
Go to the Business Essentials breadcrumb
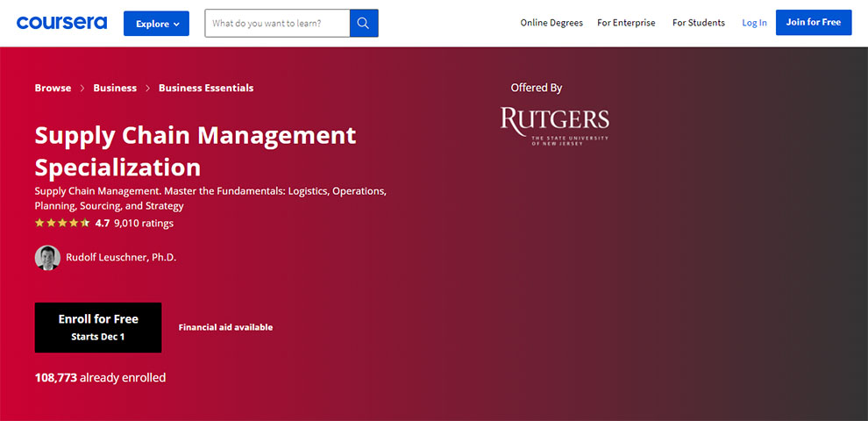(206, 88)
